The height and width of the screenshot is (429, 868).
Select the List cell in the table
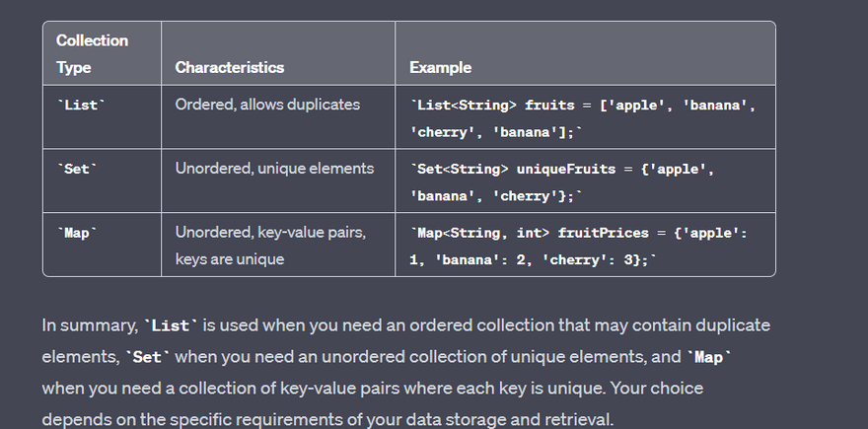(80, 105)
